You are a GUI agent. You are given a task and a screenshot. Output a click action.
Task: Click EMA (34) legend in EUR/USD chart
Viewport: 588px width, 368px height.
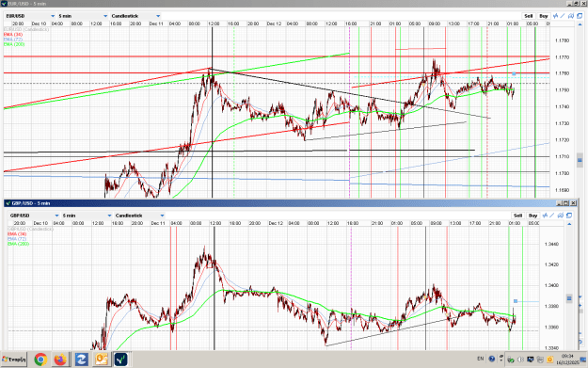click(x=13, y=35)
